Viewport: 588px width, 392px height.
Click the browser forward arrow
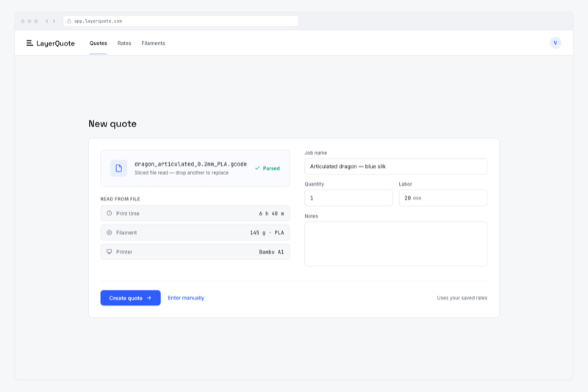[54, 21]
